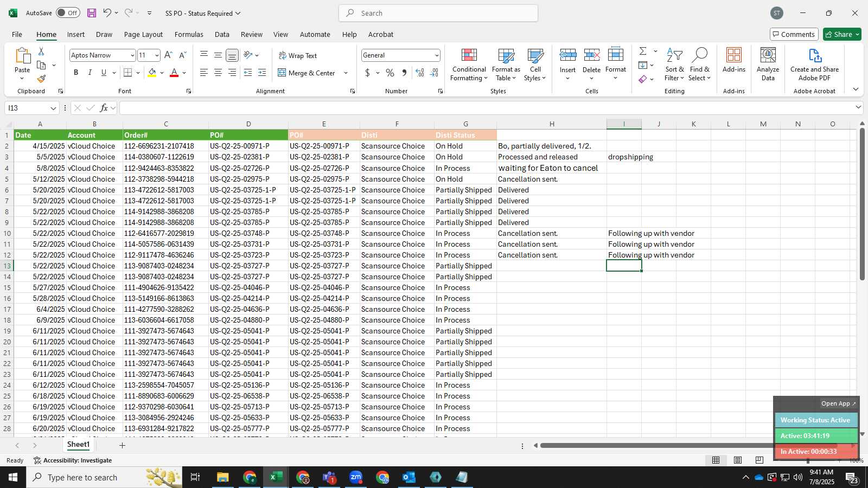Click the Font Color red swatch
Image resolution: width=868 pixels, height=488 pixels.
click(x=174, y=73)
